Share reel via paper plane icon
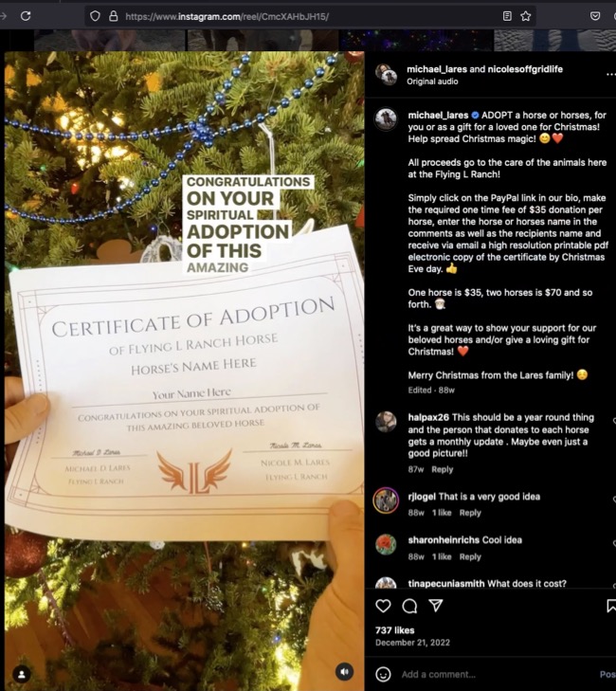The height and width of the screenshot is (691, 616). coord(436,606)
